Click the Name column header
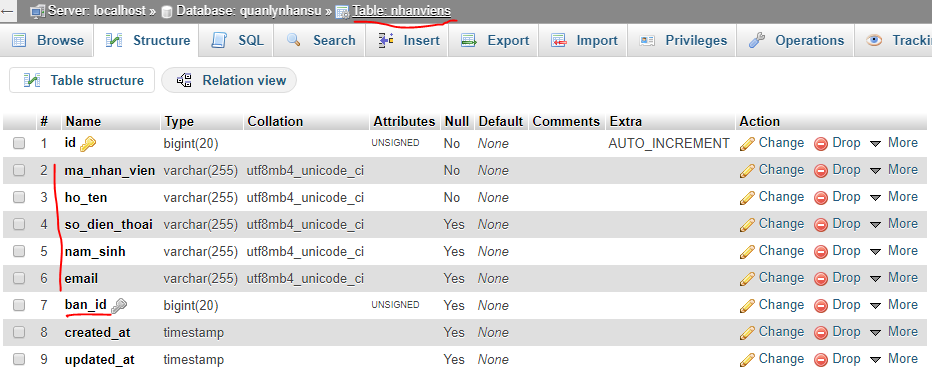 [83, 121]
